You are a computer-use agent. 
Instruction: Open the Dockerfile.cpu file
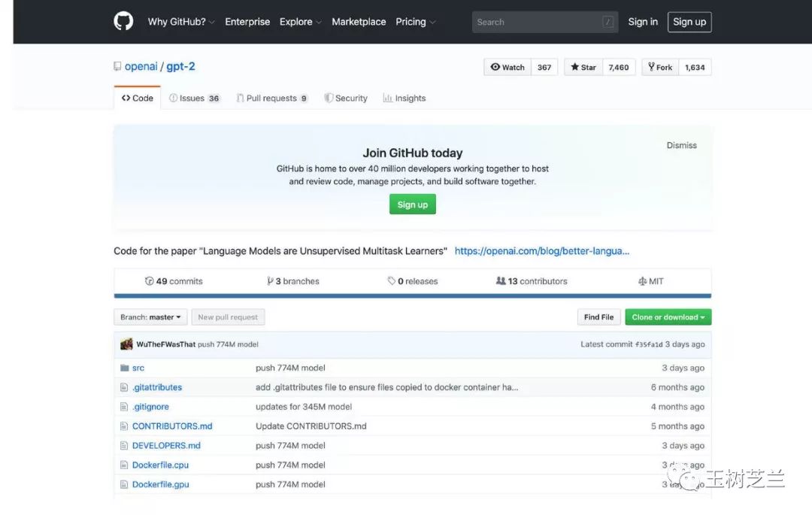(161, 465)
